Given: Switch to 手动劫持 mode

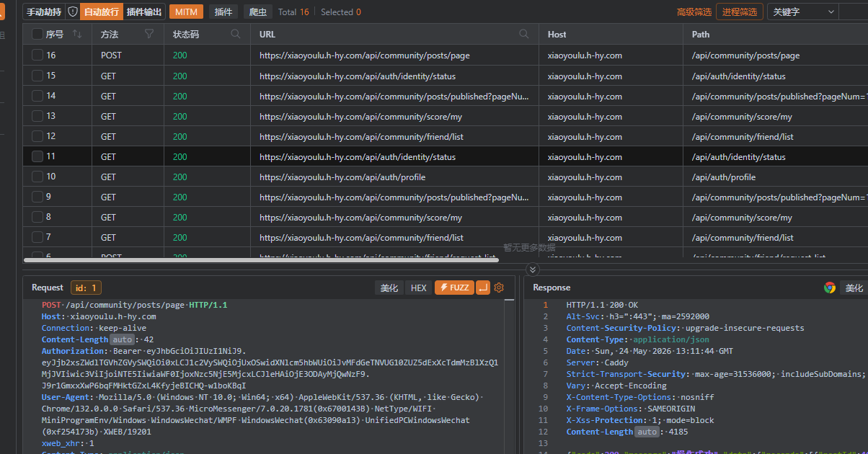Looking at the screenshot, I should [x=44, y=12].
